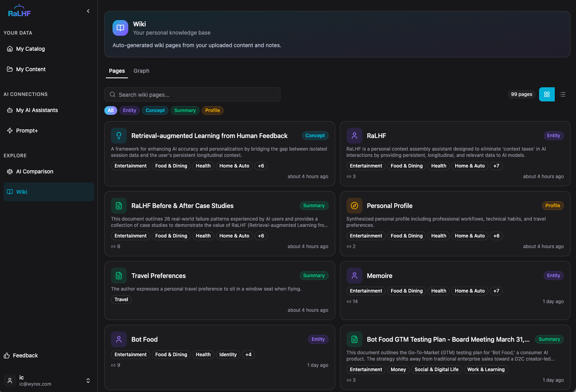Viewport: 576px width, 392px height.
Task: Click the wiki pages search field
Action: [x=192, y=94]
